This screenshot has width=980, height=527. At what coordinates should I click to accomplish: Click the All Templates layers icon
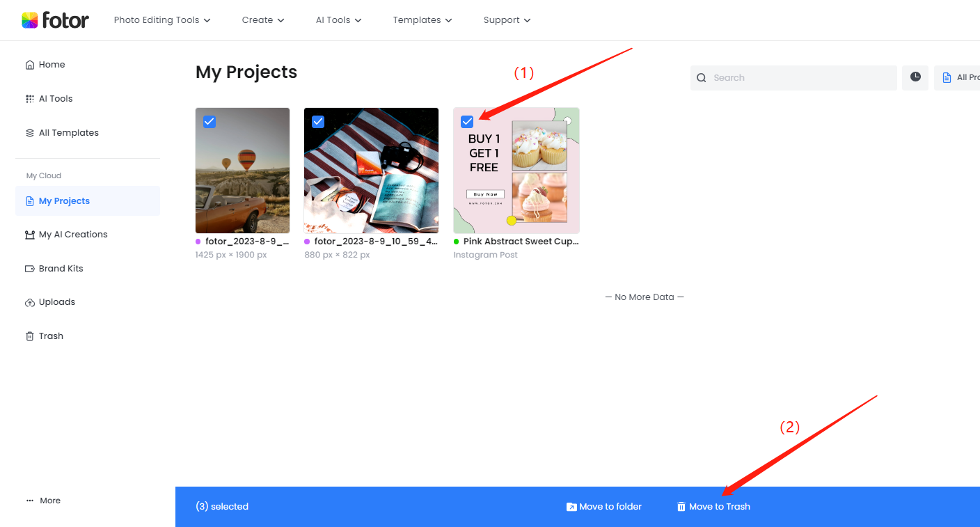[30, 133]
